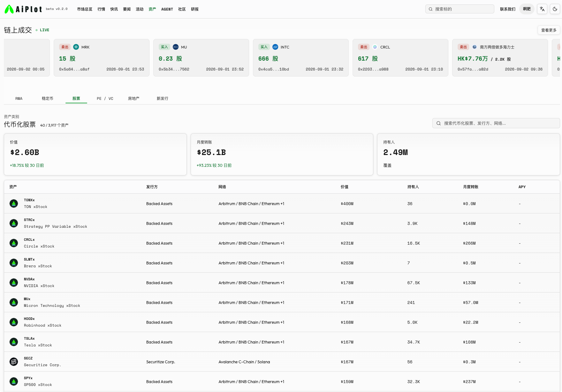
Task: Click the SECZ Securitize asset icon
Action: point(14,362)
